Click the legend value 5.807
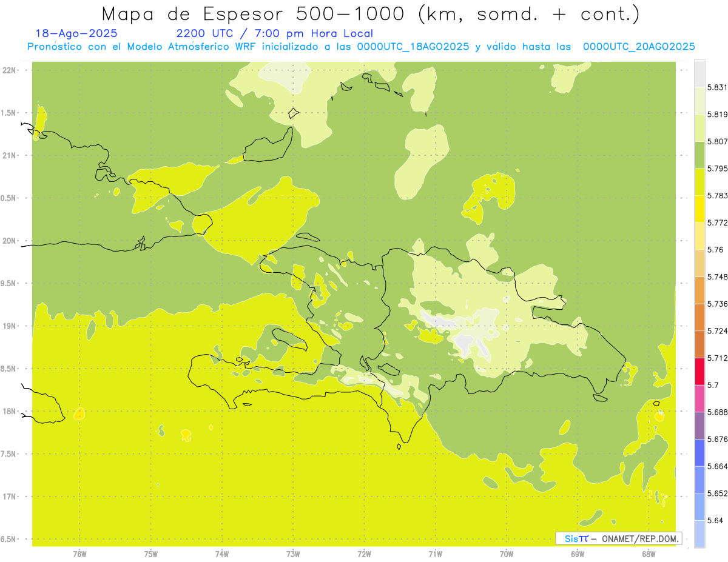Screen dimensions: 728x562 click(x=717, y=141)
